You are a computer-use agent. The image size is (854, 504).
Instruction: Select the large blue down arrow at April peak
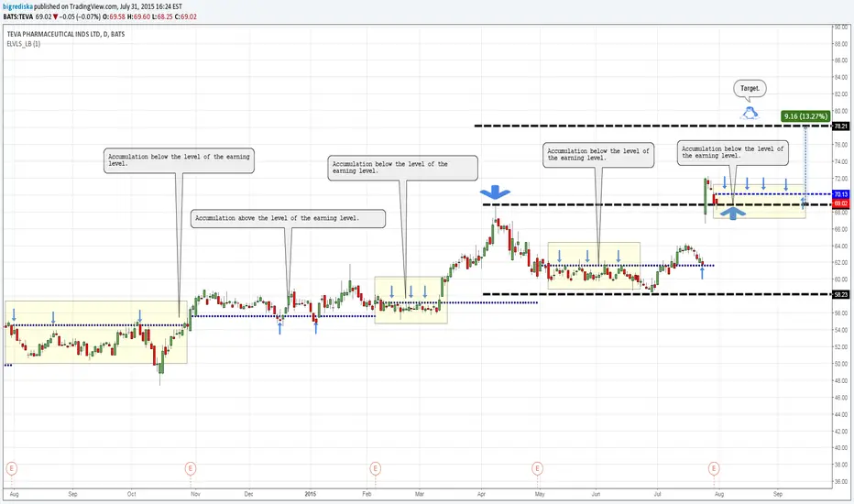click(495, 192)
